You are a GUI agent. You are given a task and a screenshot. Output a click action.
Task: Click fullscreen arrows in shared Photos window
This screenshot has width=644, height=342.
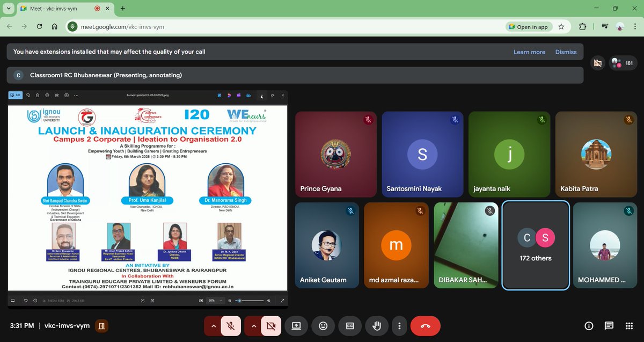282,301
